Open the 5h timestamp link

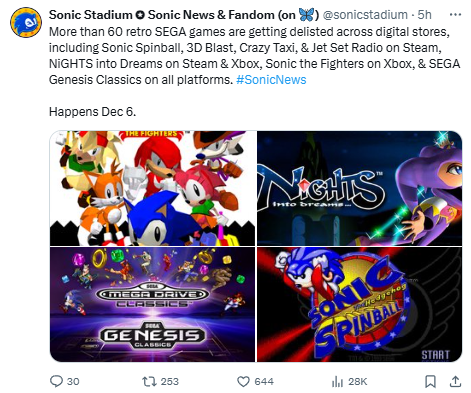424,15
